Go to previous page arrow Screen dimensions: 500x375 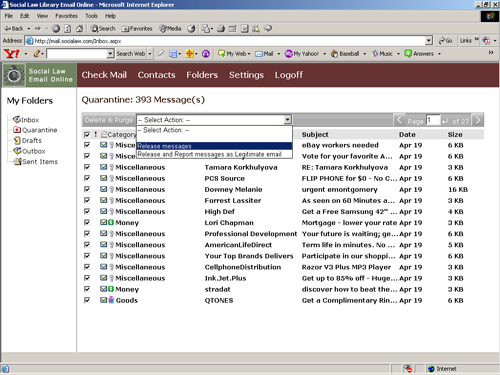pyautogui.click(x=399, y=120)
